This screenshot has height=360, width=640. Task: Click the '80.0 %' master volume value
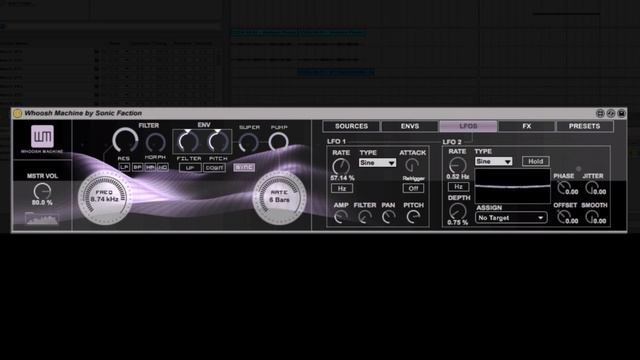tap(42, 202)
